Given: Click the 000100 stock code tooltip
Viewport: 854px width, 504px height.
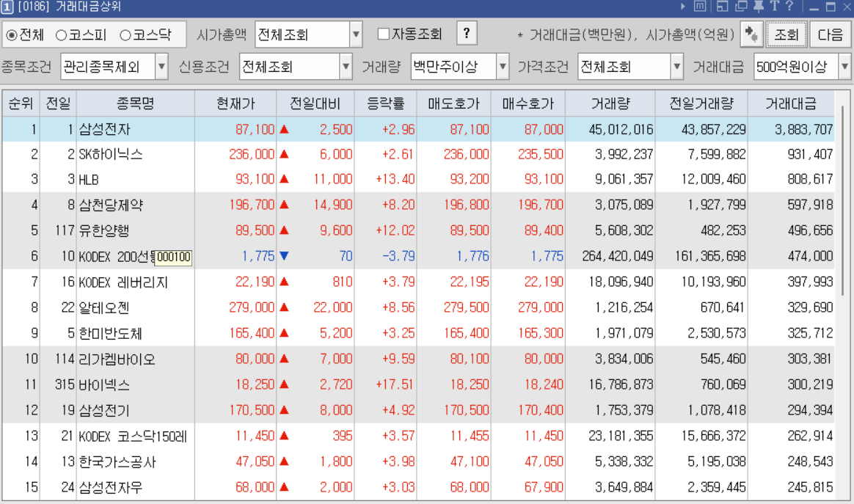Looking at the screenshot, I should pyautogui.click(x=174, y=258).
